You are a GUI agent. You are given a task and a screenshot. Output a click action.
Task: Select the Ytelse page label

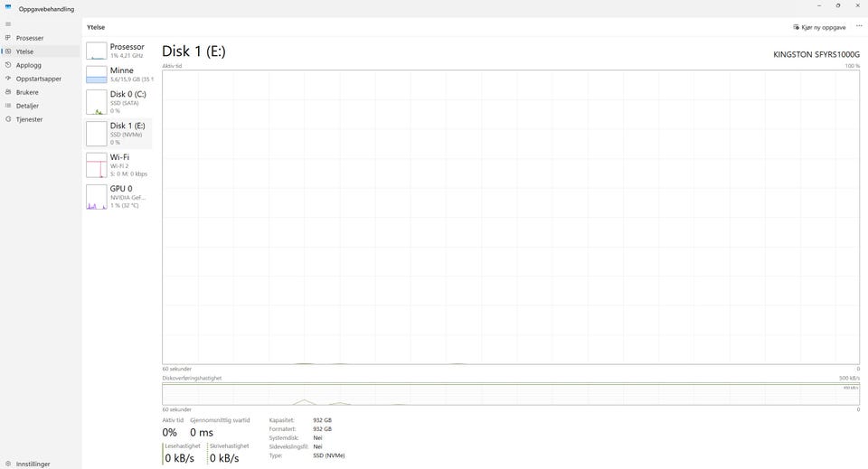pos(25,52)
